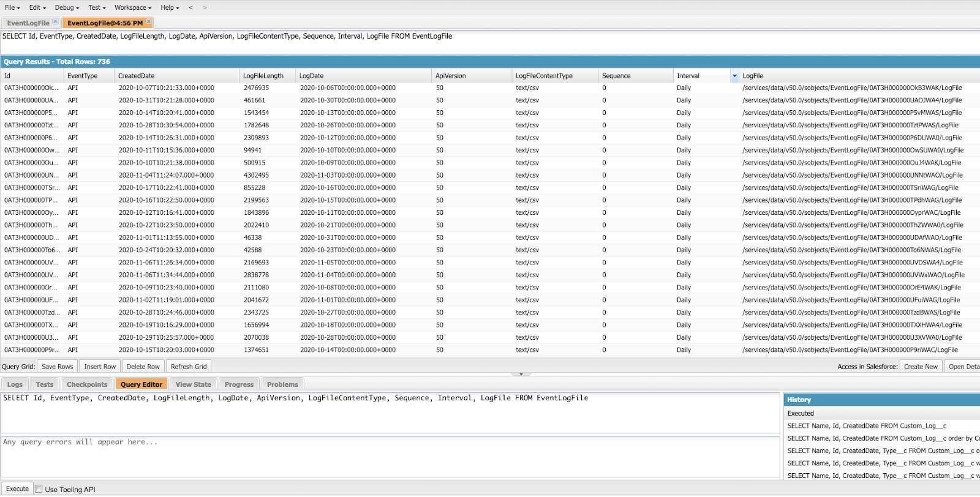Open the Problems tab
This screenshot has width=980, height=497.
(x=282, y=384)
